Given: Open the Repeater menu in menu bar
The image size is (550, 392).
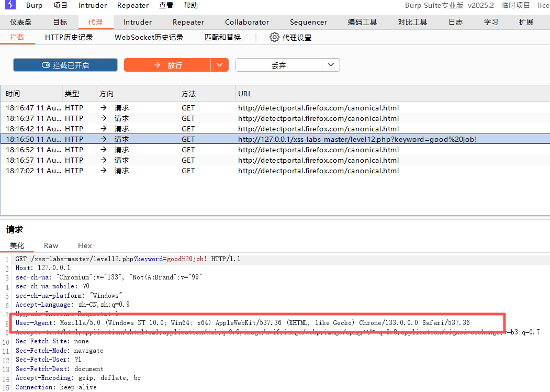Looking at the screenshot, I should pos(133,5).
